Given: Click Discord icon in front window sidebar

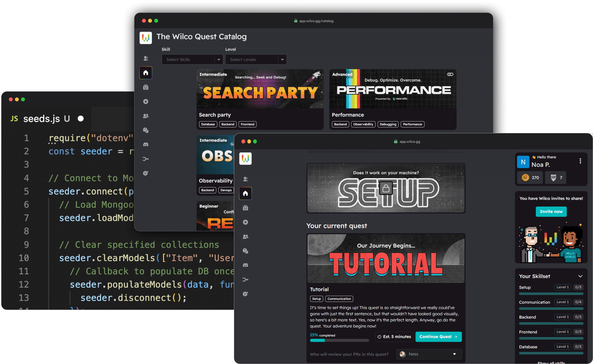Looking at the screenshot, I should (245, 265).
